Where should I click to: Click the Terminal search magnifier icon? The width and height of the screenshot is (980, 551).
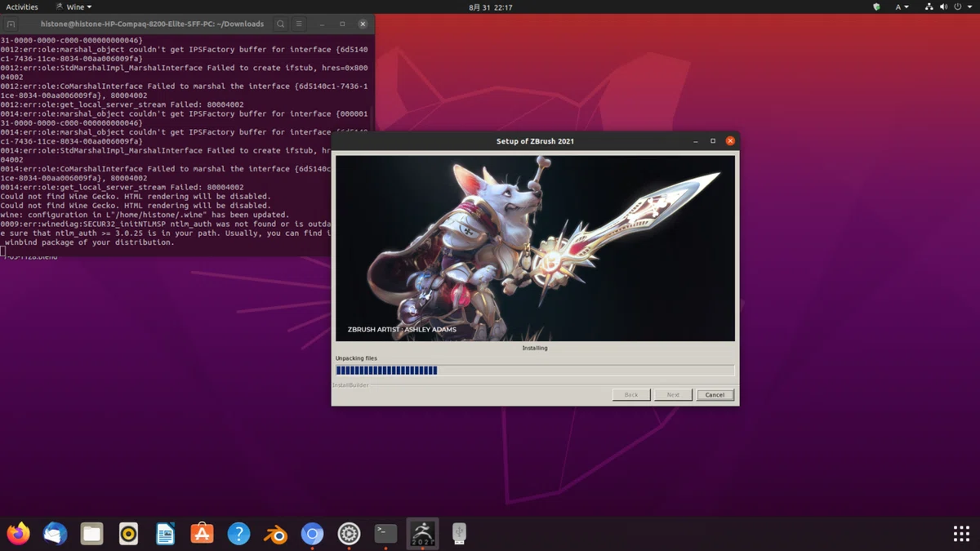pyautogui.click(x=280, y=24)
